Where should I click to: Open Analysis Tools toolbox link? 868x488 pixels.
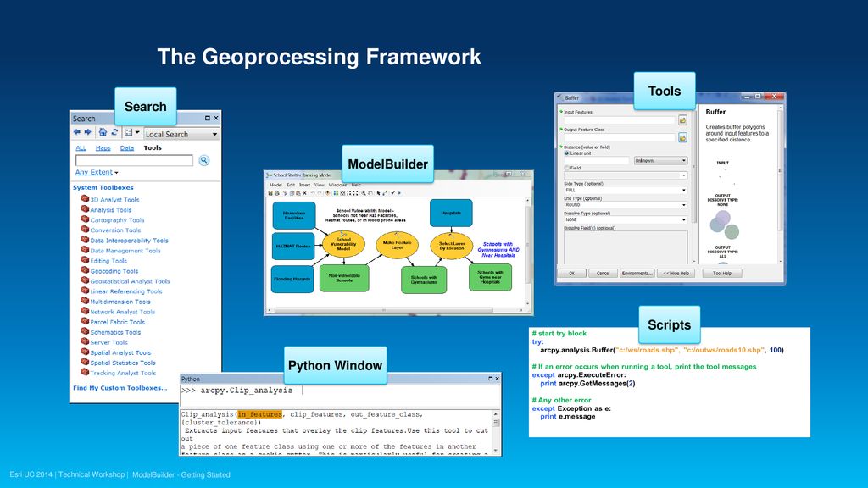point(111,210)
